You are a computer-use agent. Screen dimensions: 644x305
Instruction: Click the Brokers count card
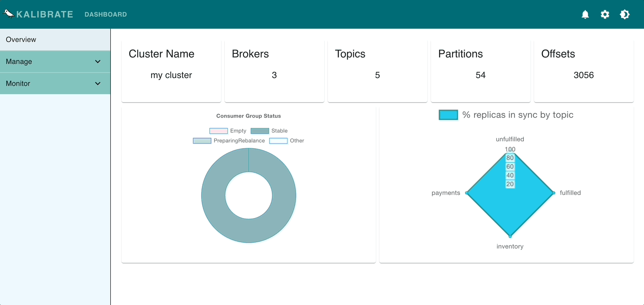pyautogui.click(x=274, y=71)
